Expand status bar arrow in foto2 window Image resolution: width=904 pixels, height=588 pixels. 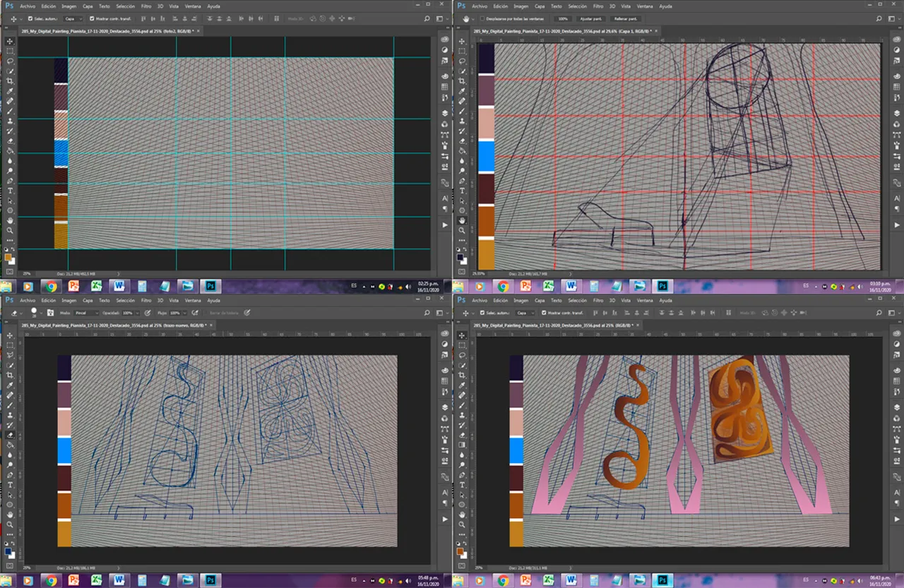tap(118, 272)
